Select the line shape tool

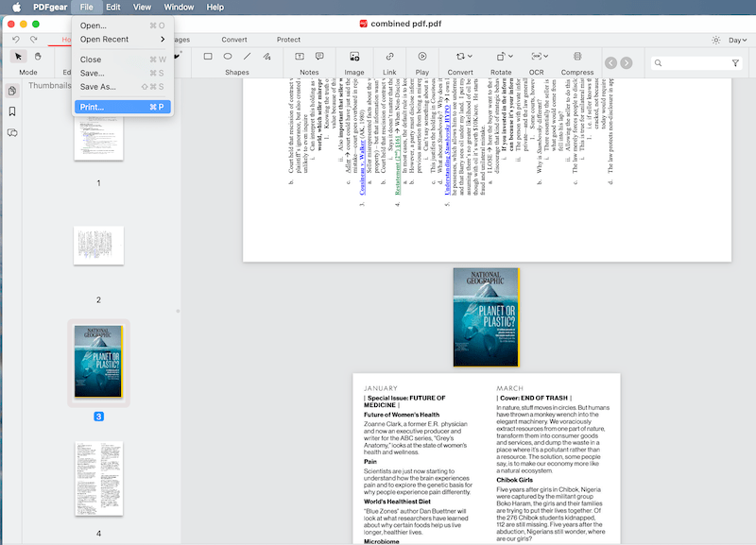247,57
